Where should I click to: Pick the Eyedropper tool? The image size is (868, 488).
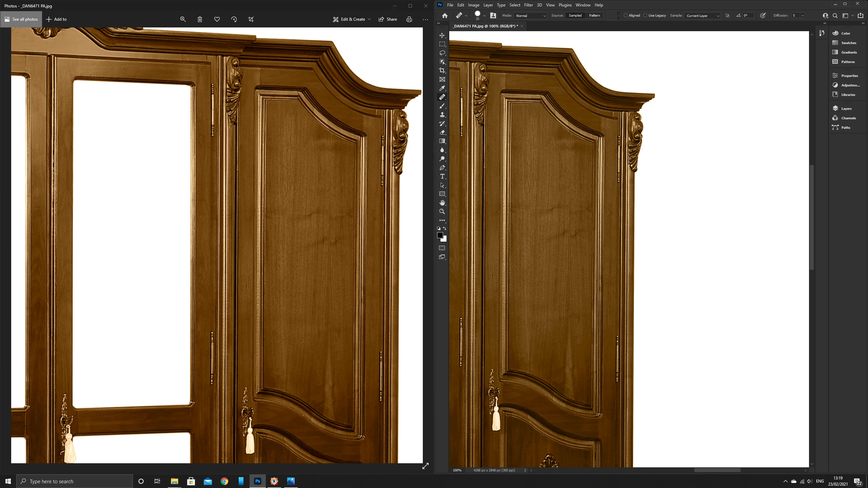tap(442, 88)
